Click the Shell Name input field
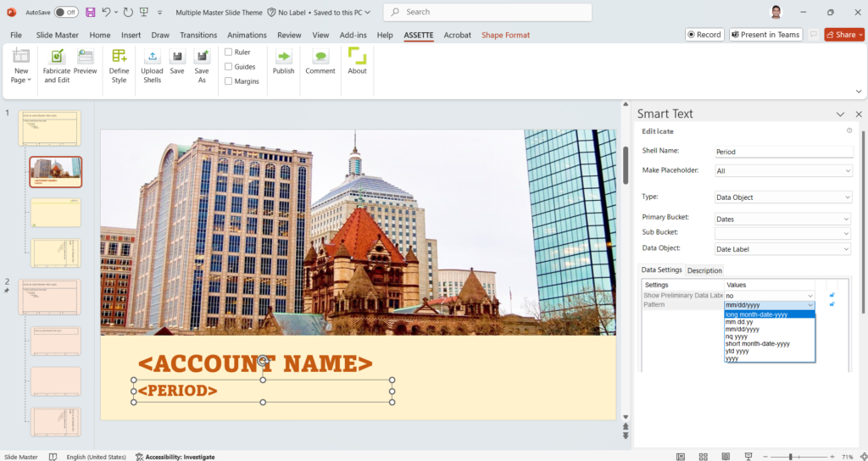Viewport: 868px width, 461px height. (784, 152)
